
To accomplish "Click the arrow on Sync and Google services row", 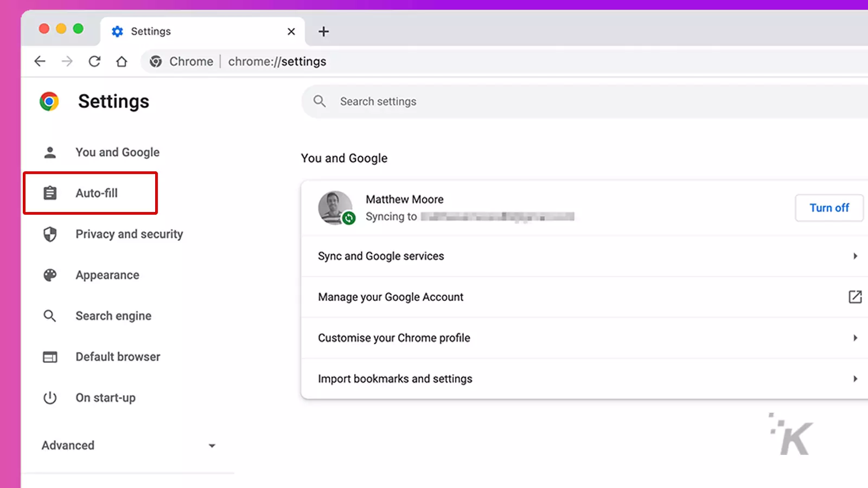I will (x=855, y=256).
